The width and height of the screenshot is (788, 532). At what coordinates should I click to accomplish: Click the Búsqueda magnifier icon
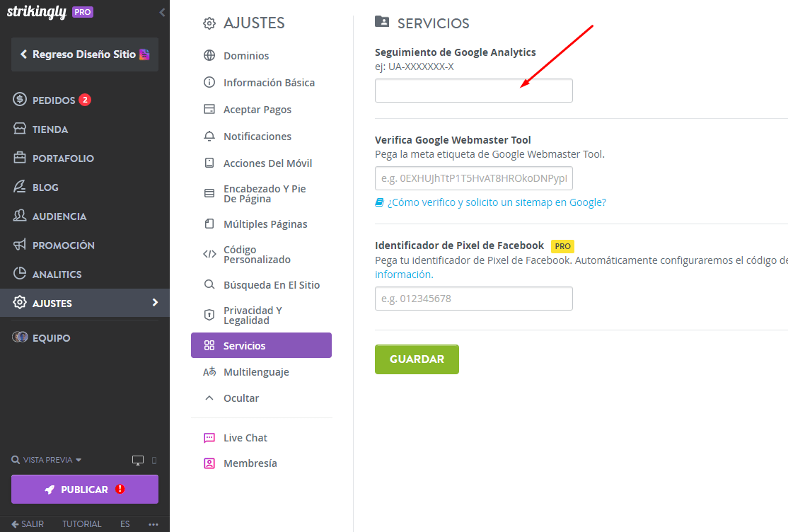pyautogui.click(x=209, y=284)
